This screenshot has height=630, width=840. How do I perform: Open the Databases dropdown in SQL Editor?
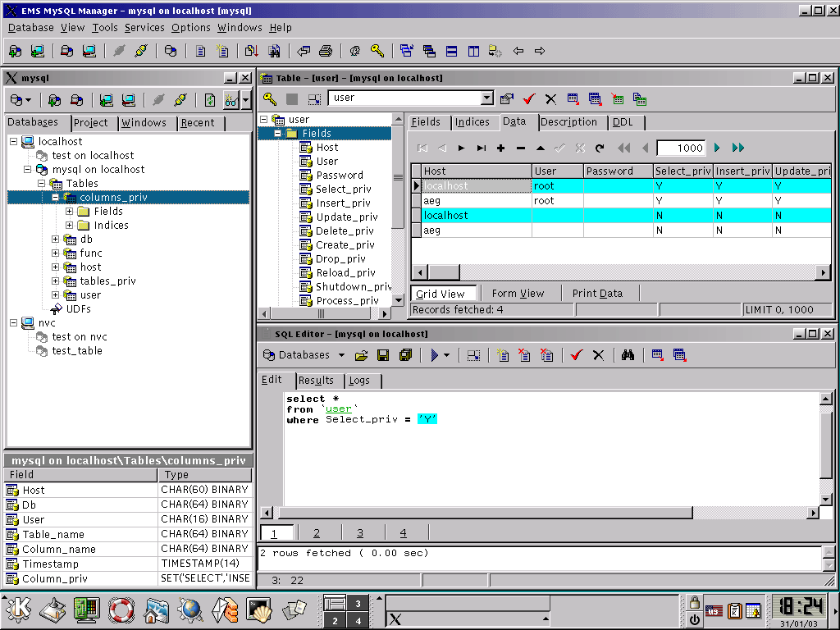pos(304,355)
